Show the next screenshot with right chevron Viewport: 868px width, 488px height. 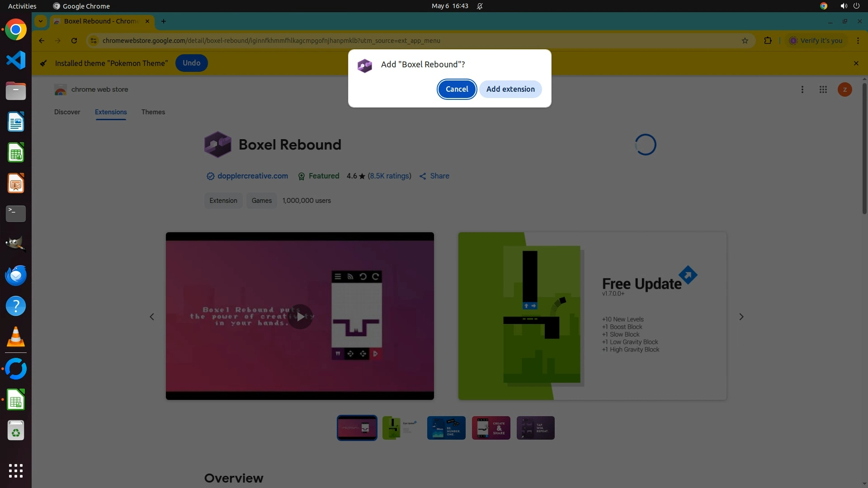[x=741, y=317]
